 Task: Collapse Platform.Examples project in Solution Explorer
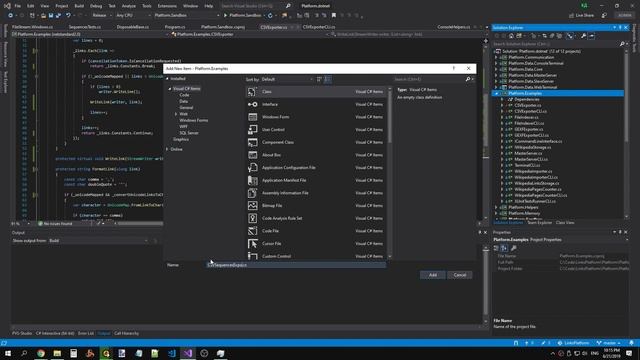tap(496, 93)
